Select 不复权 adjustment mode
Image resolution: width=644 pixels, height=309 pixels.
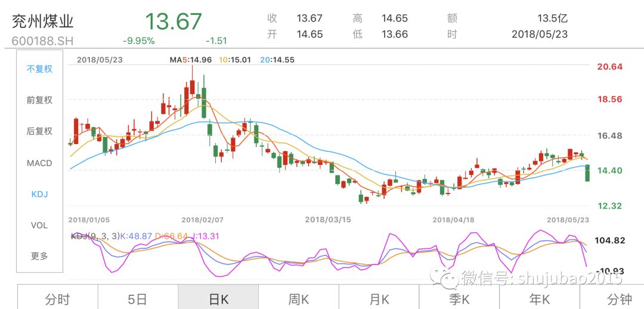tap(39, 69)
